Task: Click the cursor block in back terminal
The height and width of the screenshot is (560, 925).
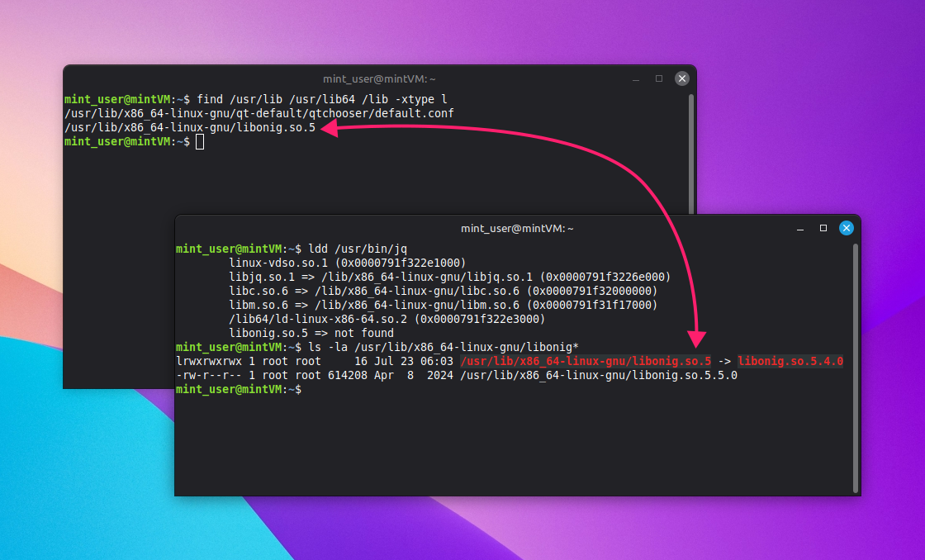Action: 200,141
